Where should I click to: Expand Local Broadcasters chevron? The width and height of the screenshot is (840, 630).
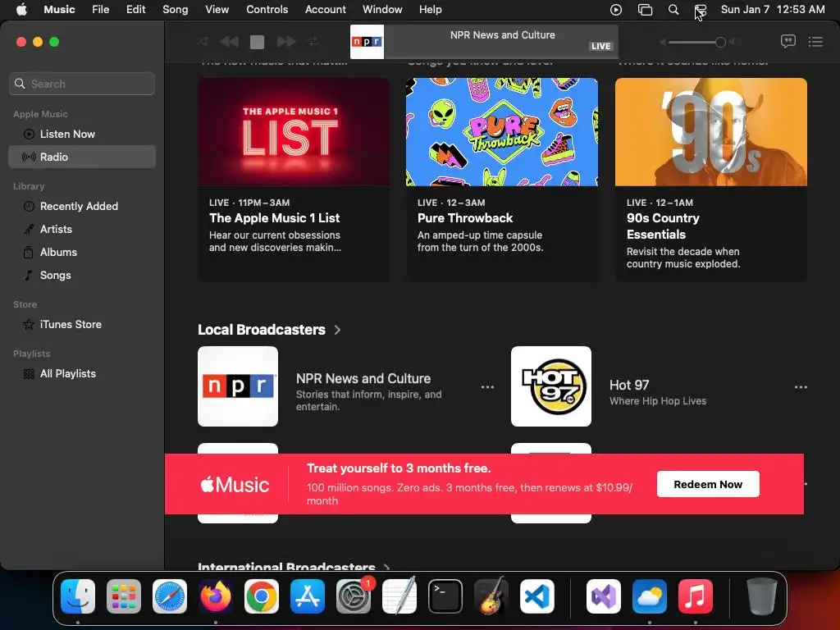[x=337, y=330]
